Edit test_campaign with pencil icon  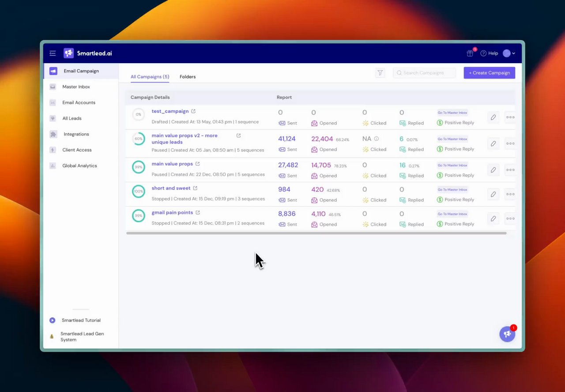pos(493,117)
